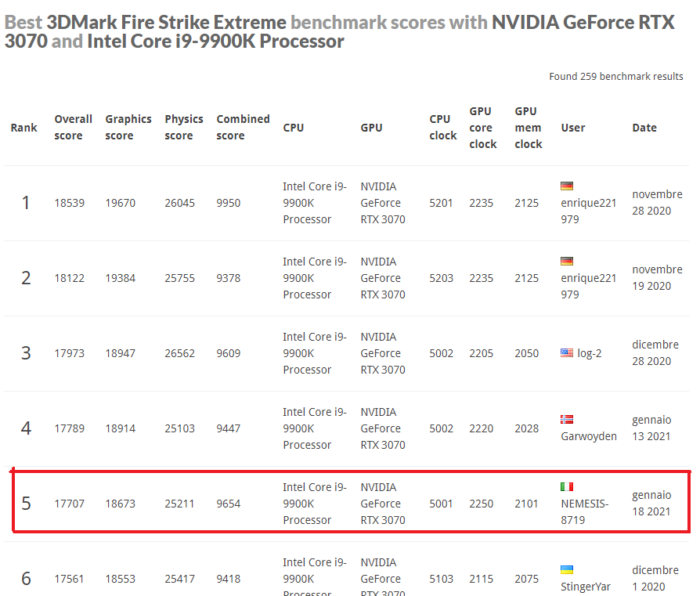Viewport: 700px width, 596px height.
Task: Select overall score 18539 result
Action: pyautogui.click(x=69, y=203)
